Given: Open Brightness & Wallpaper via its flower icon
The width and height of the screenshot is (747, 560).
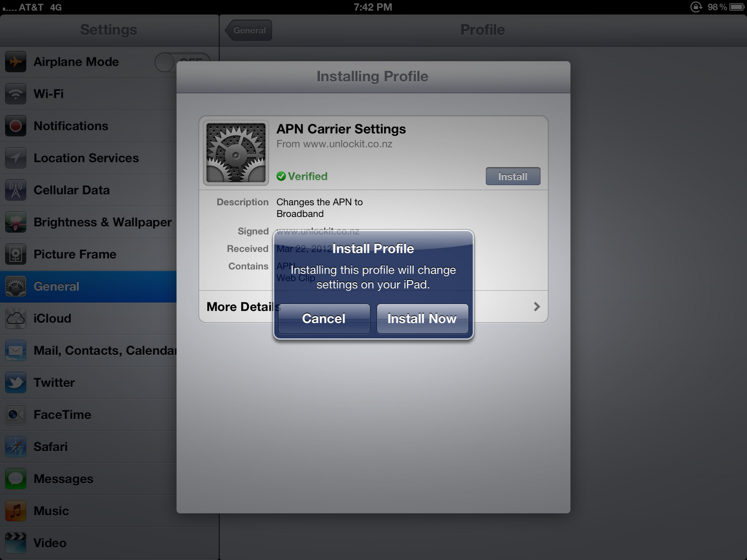Looking at the screenshot, I should [x=15, y=222].
